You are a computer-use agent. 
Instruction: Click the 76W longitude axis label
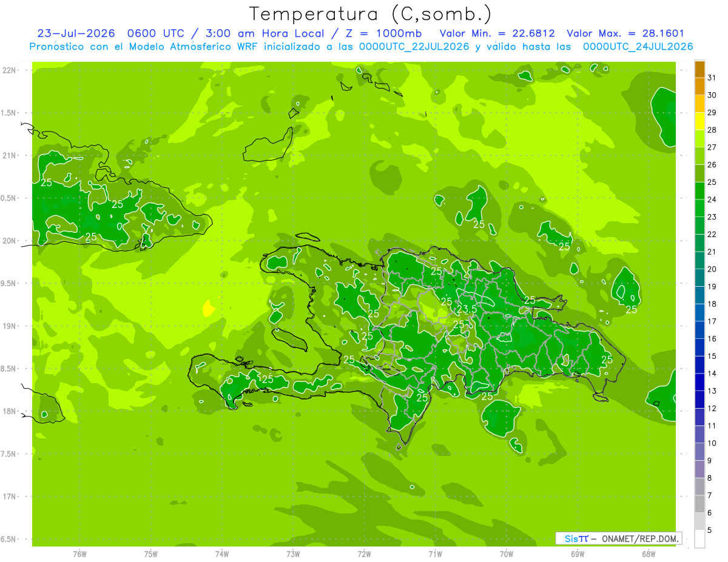pyautogui.click(x=79, y=554)
